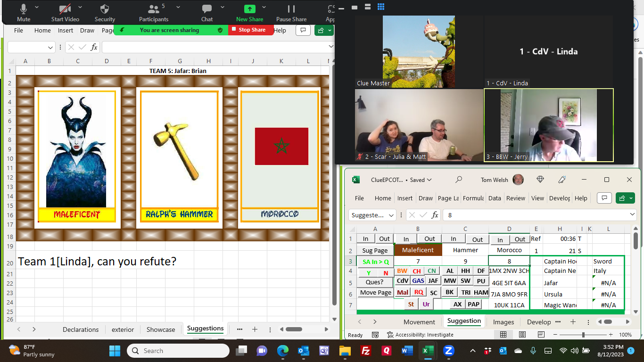The height and width of the screenshot is (362, 644).
Task: Expand the Name Box showing Suggeste...
Action: pyautogui.click(x=391, y=215)
